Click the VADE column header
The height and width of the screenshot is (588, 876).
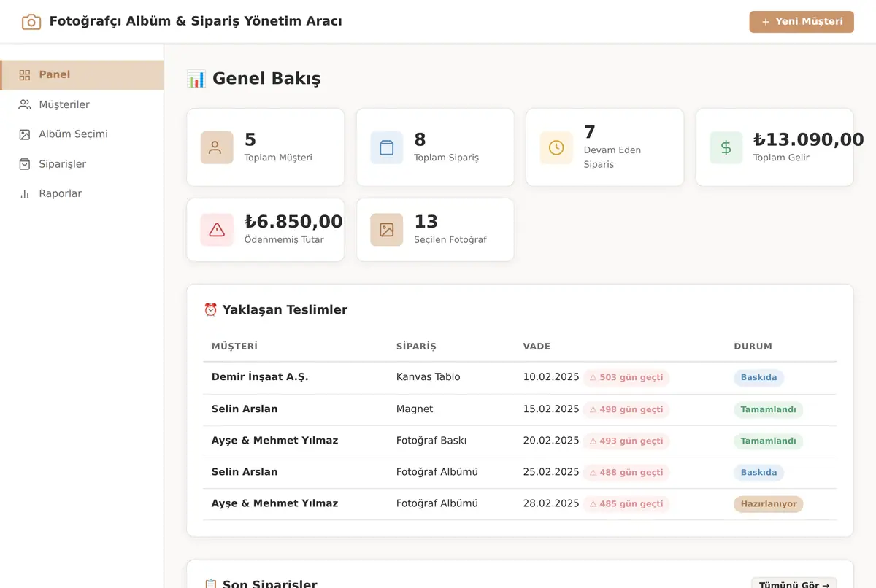[537, 347]
